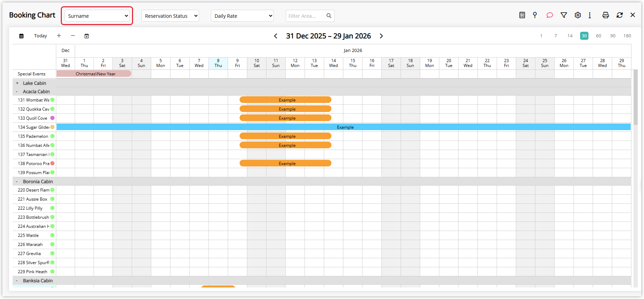644x299 pixels.
Task: Switch to 7 day view
Action: click(555, 36)
